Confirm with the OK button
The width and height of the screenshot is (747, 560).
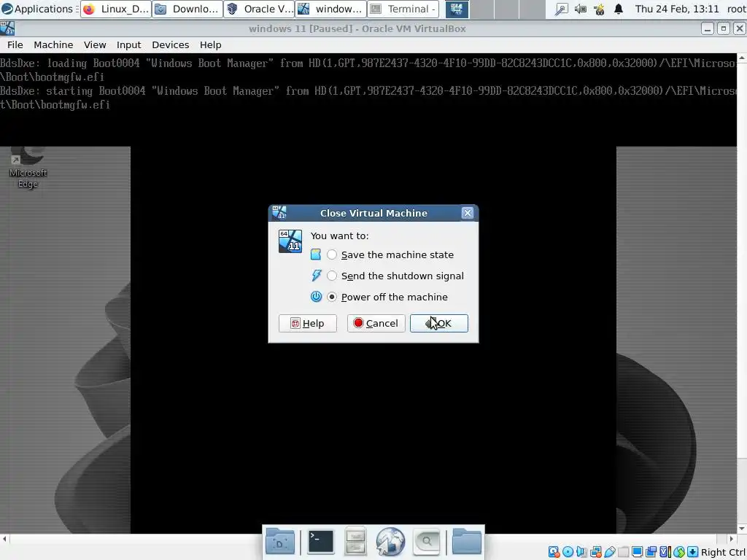(438, 323)
